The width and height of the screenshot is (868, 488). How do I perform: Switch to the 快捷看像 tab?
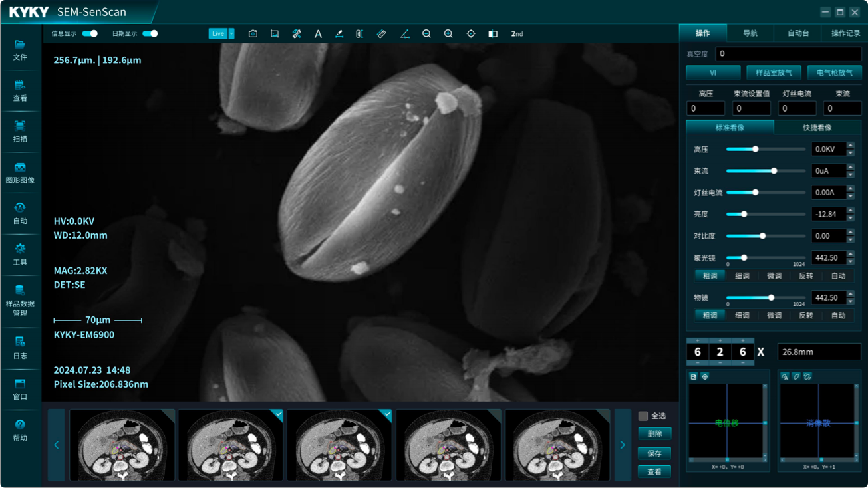pos(817,128)
